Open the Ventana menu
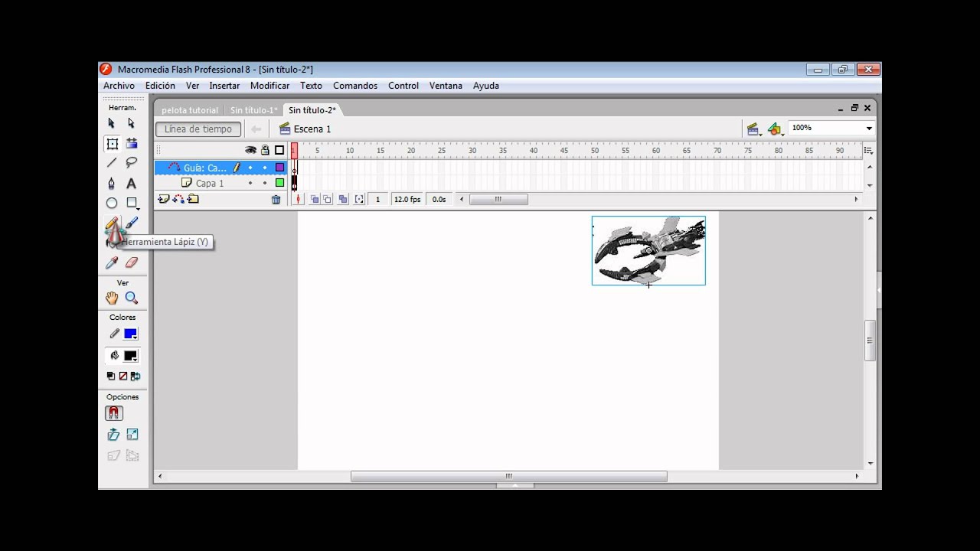This screenshot has width=980, height=551. click(x=446, y=86)
